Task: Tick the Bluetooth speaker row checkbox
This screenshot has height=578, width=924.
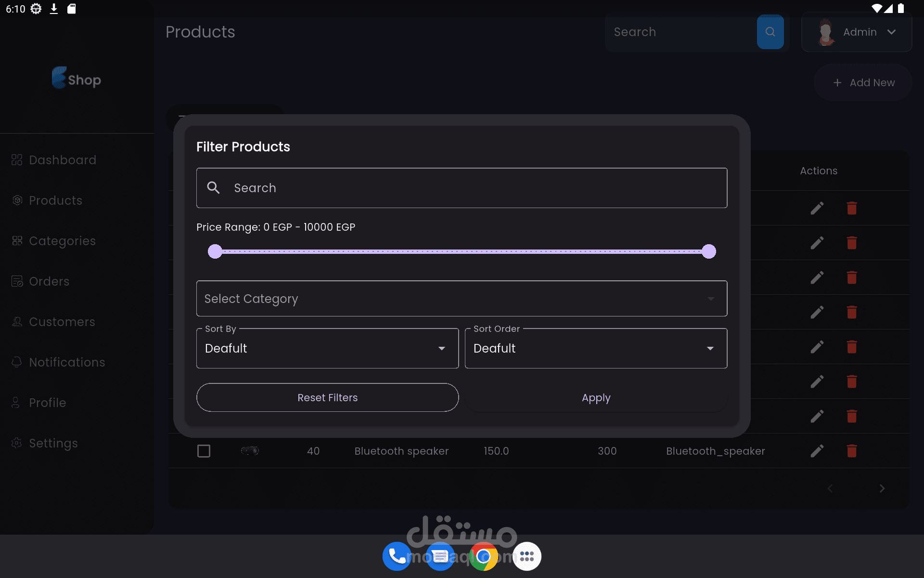Action: click(204, 451)
